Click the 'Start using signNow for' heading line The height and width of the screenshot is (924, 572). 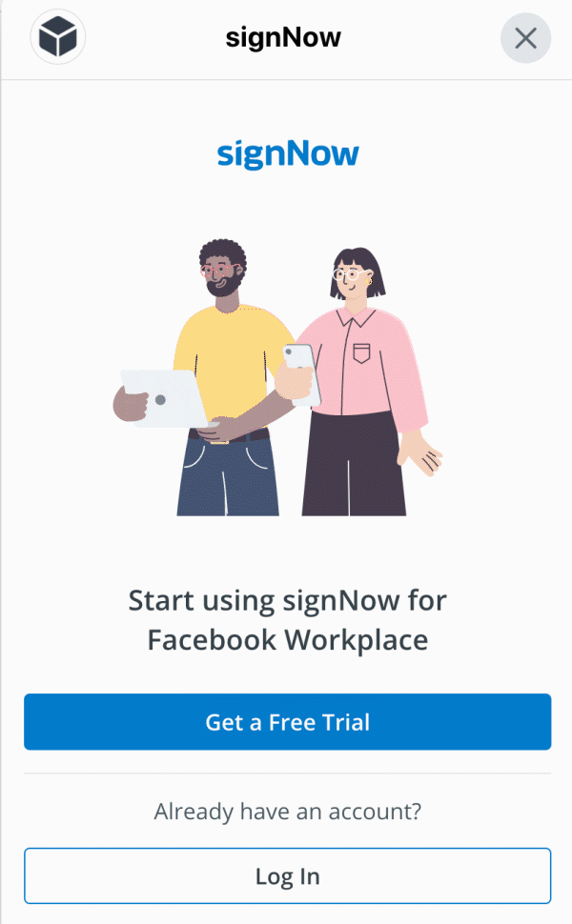pos(288,601)
